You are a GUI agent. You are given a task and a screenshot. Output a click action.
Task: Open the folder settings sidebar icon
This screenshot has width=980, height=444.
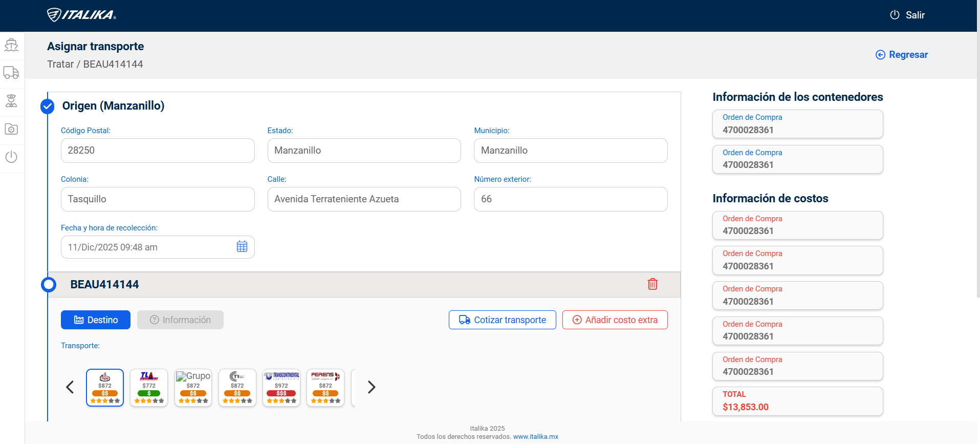tap(11, 129)
